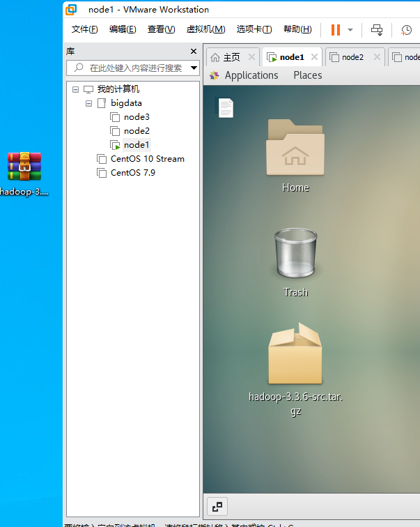Open the 文件(F) menu
Viewport: 420px width, 527px height.
(84, 29)
